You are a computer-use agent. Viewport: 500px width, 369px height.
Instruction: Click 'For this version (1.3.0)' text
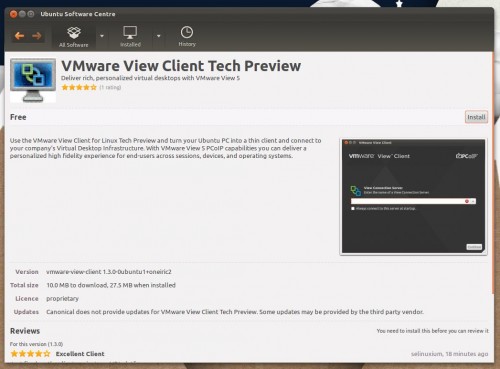[x=36, y=344]
